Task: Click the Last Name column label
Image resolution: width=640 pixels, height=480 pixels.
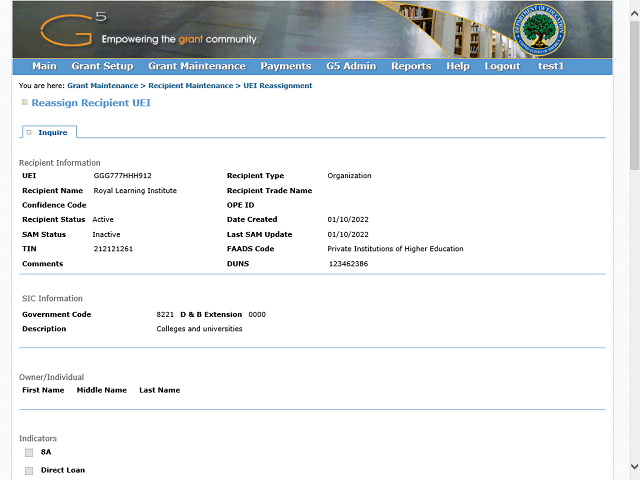Action: click(x=160, y=390)
